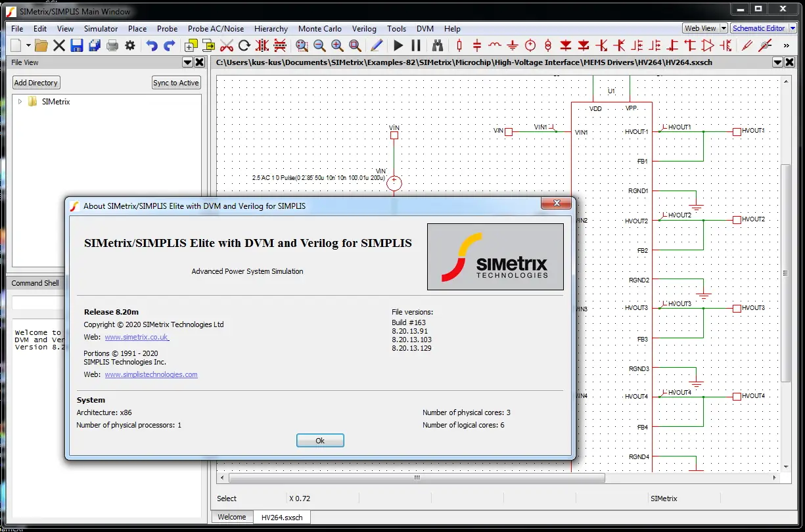The width and height of the screenshot is (805, 532).
Task: Place a current source from the toolbar
Action: click(548, 45)
